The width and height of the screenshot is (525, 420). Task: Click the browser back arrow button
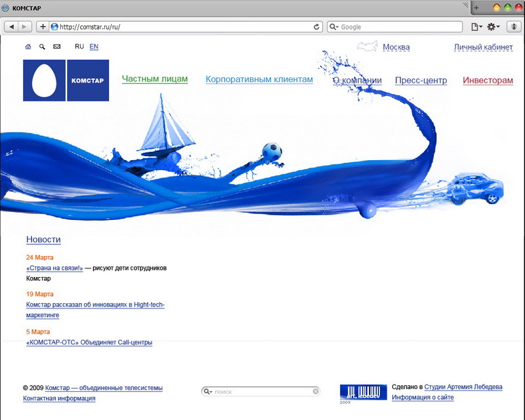pyautogui.click(x=12, y=27)
